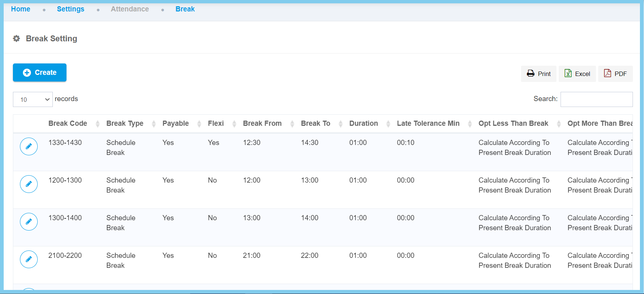Go to Home in breadcrumb

click(x=21, y=9)
